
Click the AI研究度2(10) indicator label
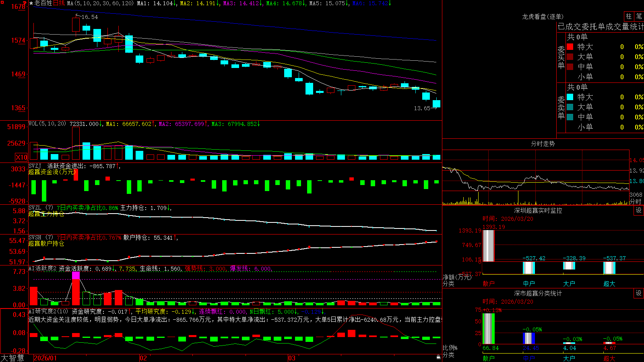pyautogui.click(x=48, y=311)
